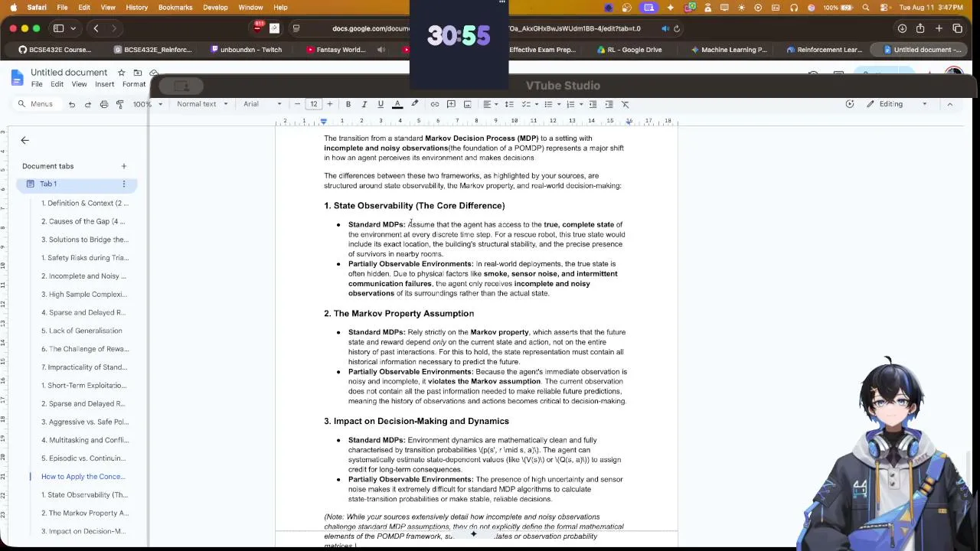Activate the paint format tool
The image size is (980, 551).
(x=120, y=104)
